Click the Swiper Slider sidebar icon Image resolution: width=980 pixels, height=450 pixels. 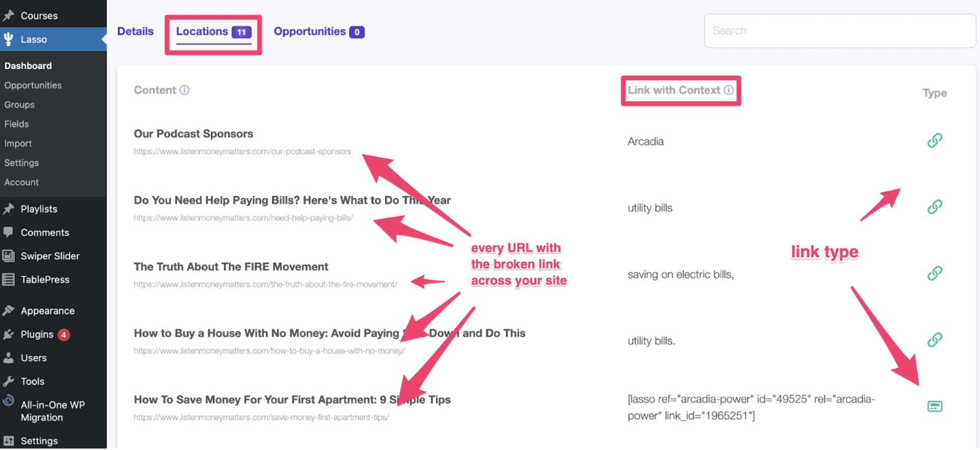[x=9, y=256]
